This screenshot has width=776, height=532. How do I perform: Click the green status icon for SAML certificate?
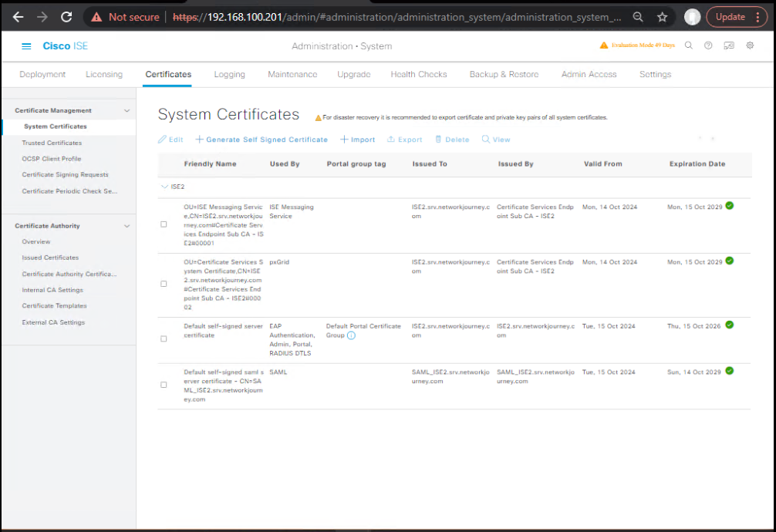pos(730,371)
